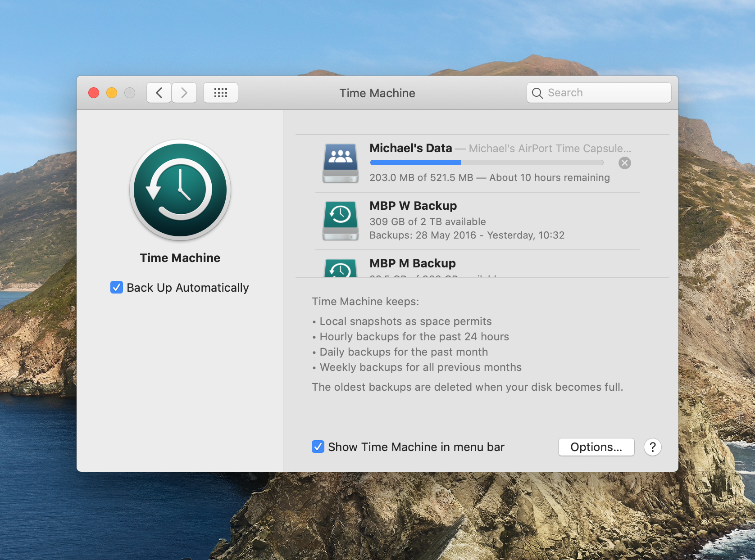Click the backup progress bar for Michael's Data

[x=487, y=163]
